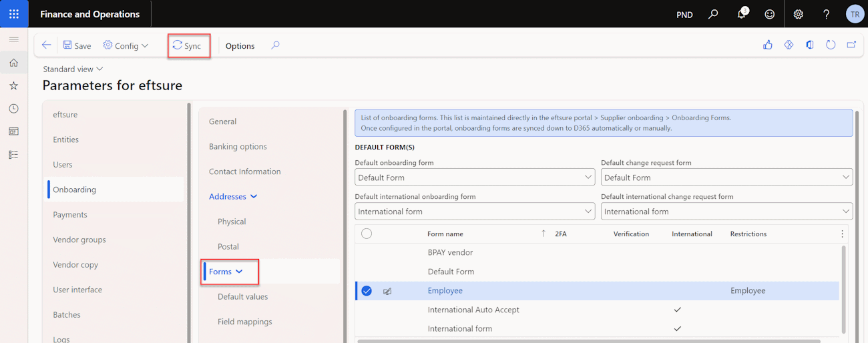This screenshot has height=343, width=868.
Task: Click the action pane search magnifier
Action: click(275, 45)
